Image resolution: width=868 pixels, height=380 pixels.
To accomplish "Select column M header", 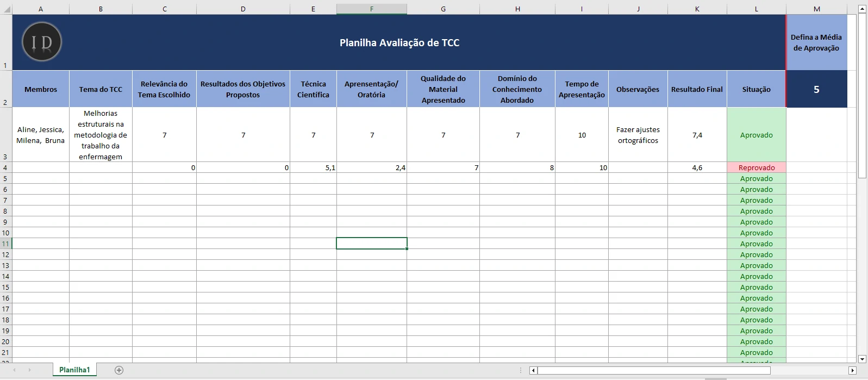I will coord(816,9).
